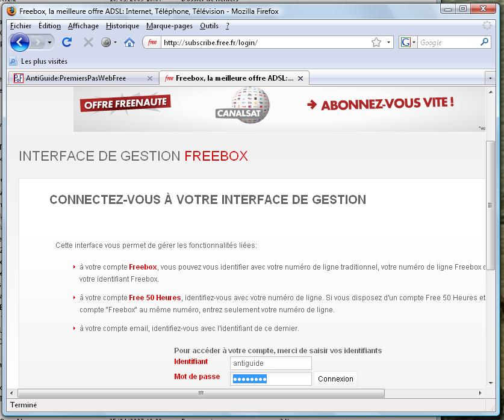This screenshot has height=420, width=504.
Task: Open the dropdown beside the globe icon
Action: point(115,42)
